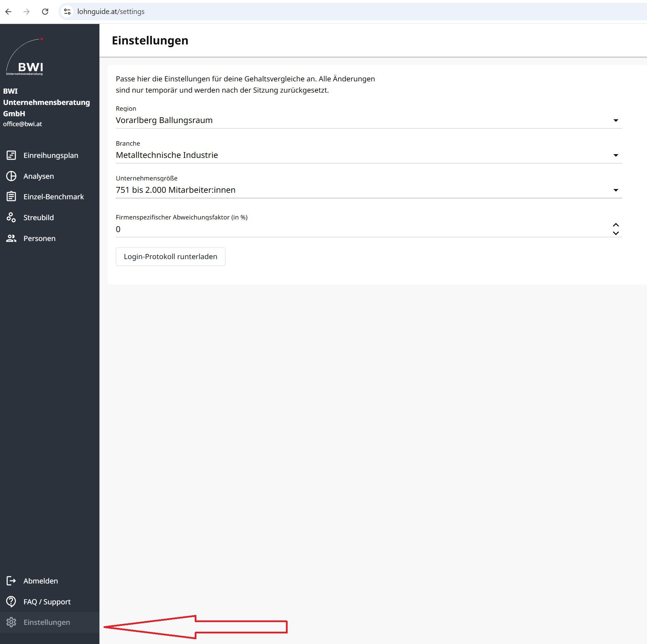Click the Einstellungen gear icon
647x644 pixels.
click(11, 622)
